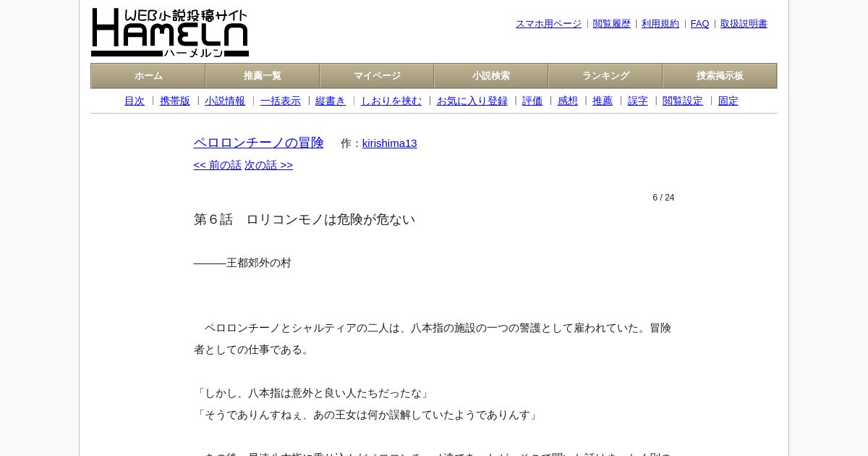Open 推薦 recommend link

603,101
